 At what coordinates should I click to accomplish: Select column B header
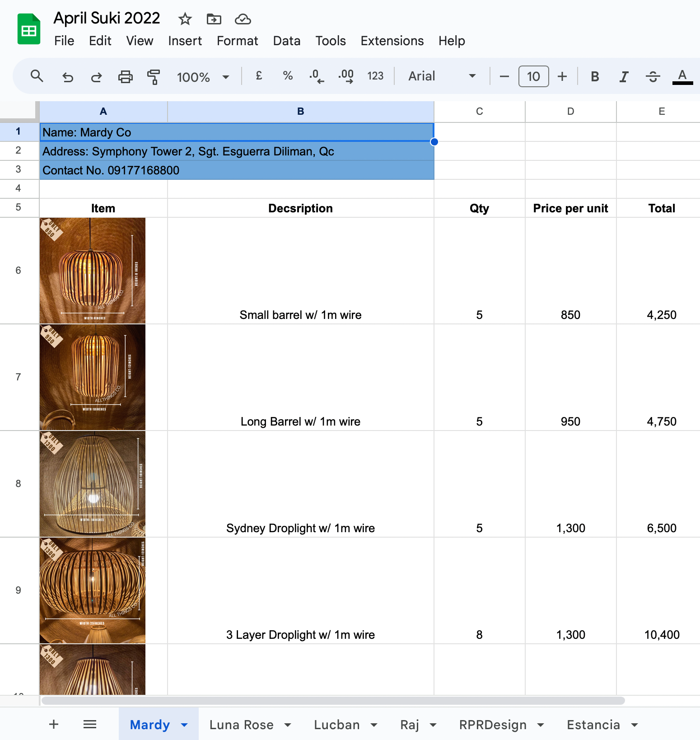pyautogui.click(x=301, y=112)
